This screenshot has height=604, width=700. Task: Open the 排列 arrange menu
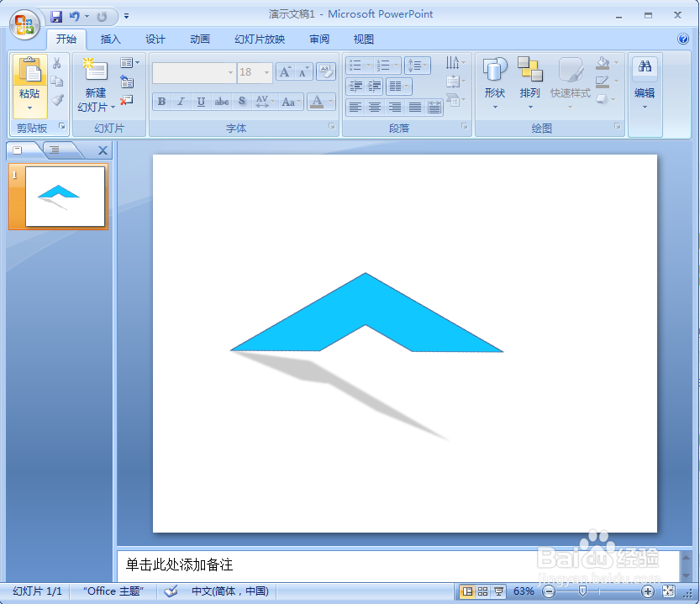(x=530, y=83)
